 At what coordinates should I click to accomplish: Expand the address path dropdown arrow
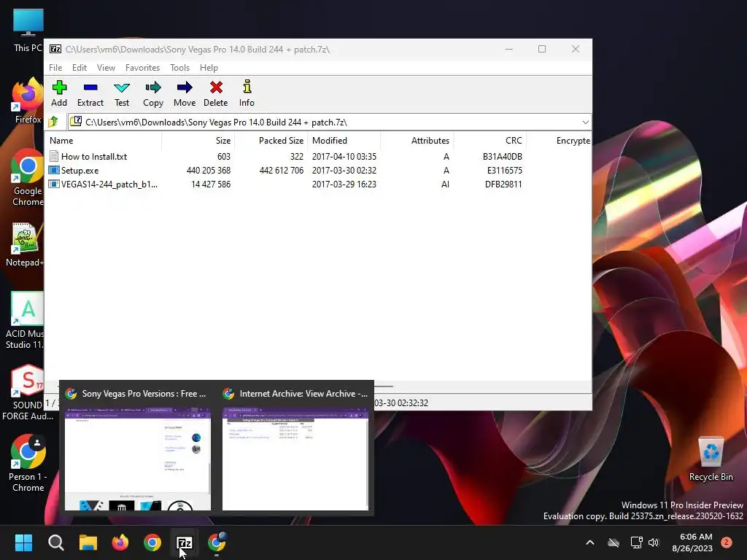coord(585,122)
